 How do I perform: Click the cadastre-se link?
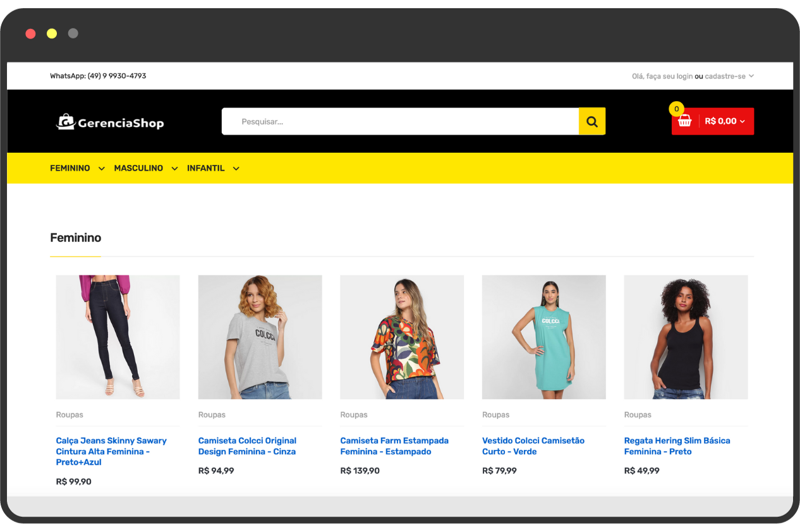pos(725,76)
